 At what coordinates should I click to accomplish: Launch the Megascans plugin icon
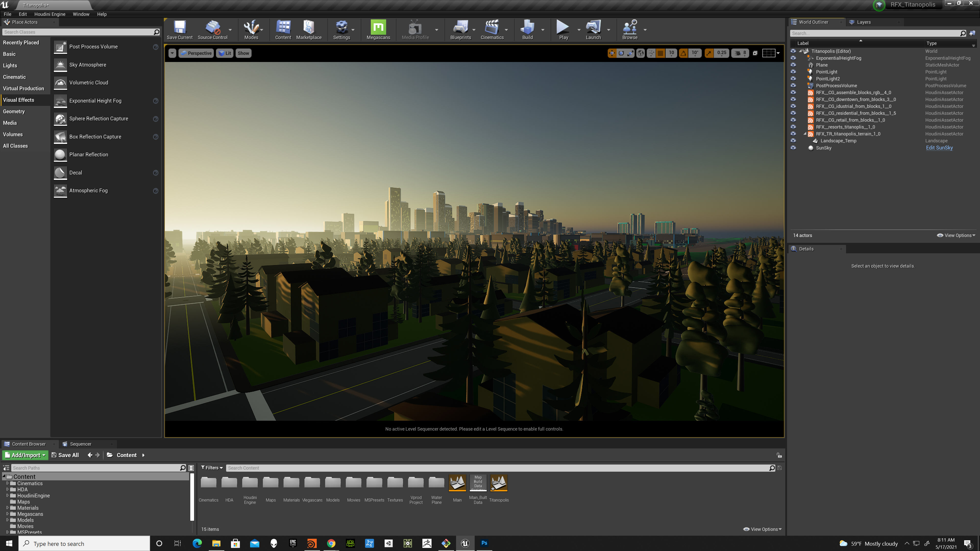tap(378, 27)
